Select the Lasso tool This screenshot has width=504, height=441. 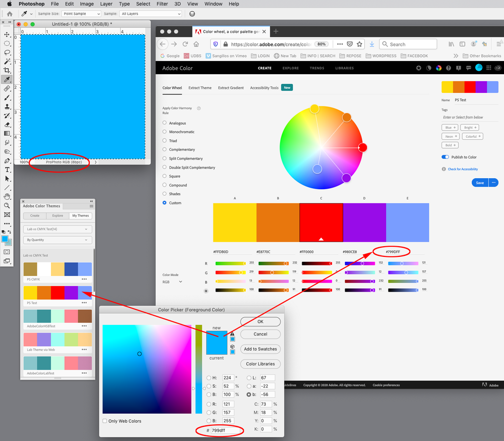(7, 52)
